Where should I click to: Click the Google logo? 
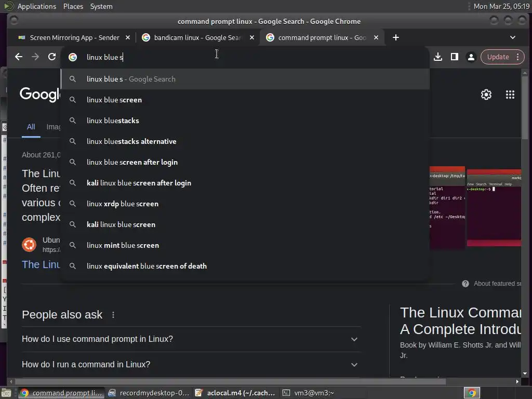[39, 95]
